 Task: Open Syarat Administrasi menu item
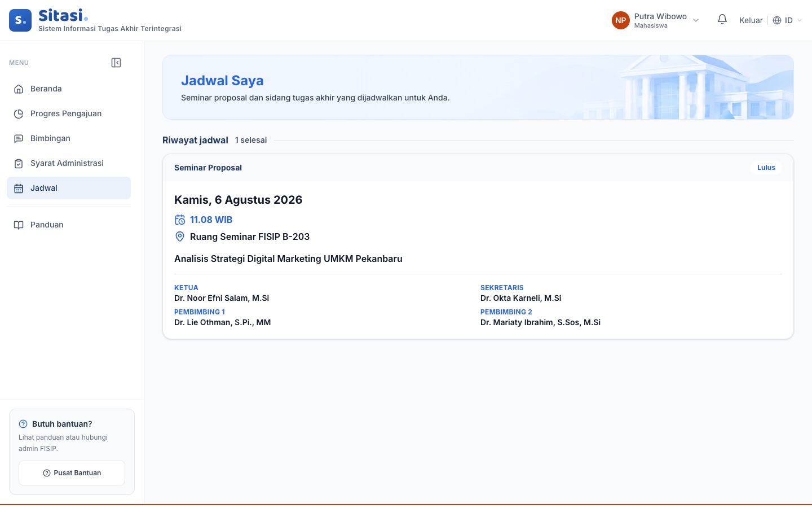coord(69,163)
